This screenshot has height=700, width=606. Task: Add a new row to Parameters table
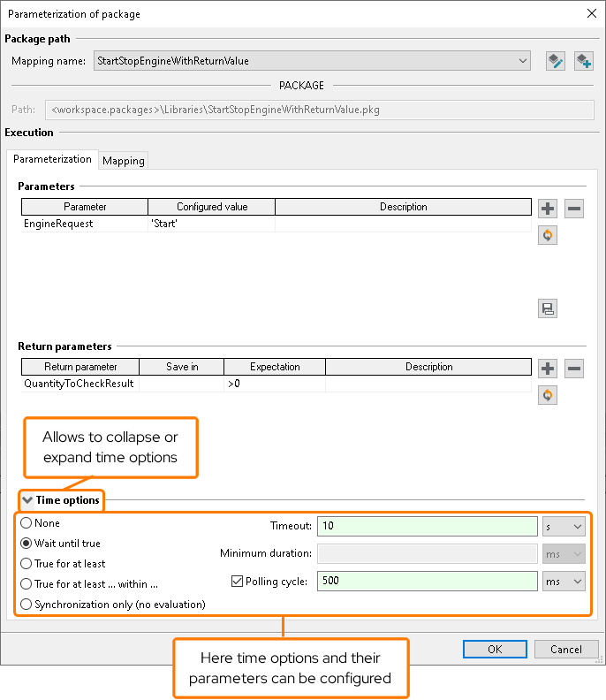tap(548, 209)
